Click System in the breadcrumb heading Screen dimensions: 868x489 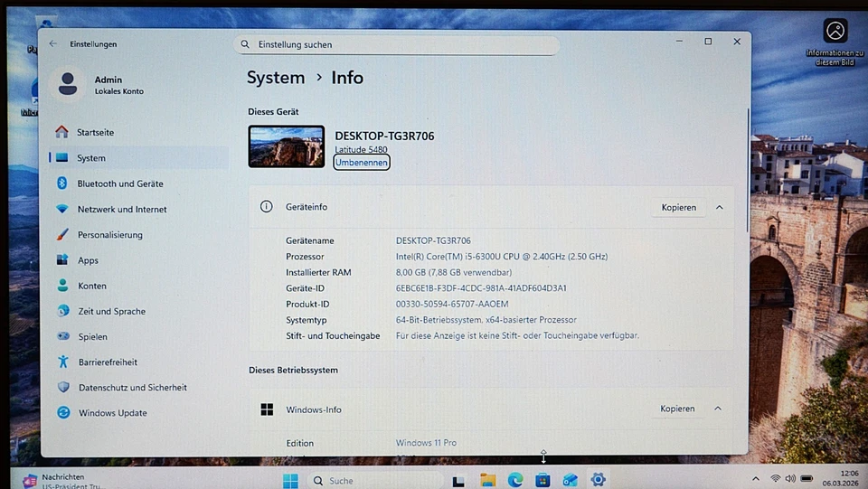point(276,78)
